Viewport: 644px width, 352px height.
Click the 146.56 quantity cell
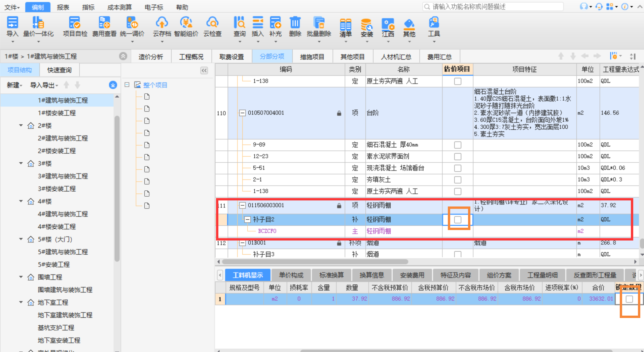(619, 113)
